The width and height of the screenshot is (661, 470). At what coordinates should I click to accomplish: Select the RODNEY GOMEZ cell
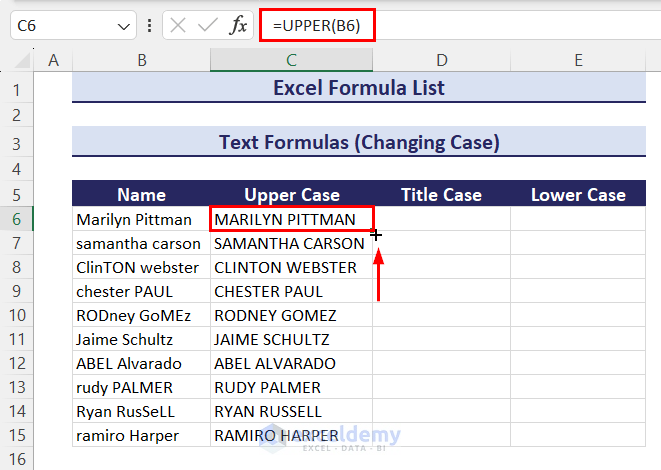[291, 315]
